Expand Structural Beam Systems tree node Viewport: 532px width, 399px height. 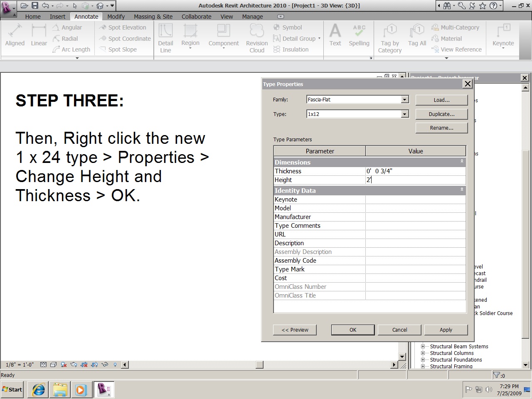coord(423,347)
